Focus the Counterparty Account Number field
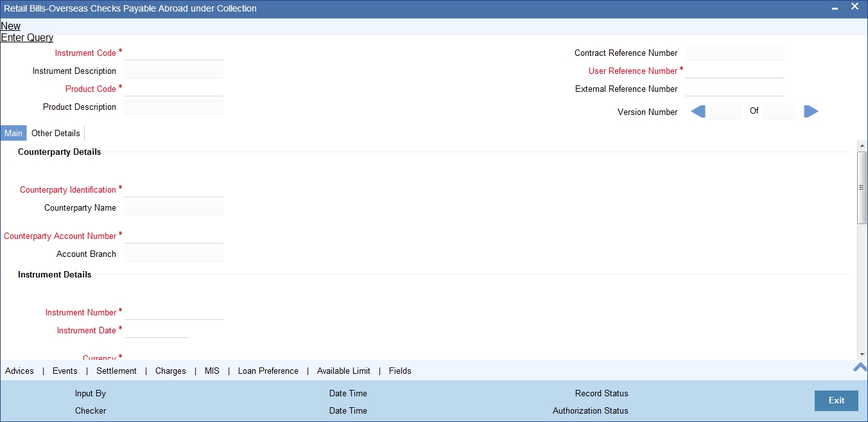This screenshot has width=868, height=422. [x=173, y=236]
